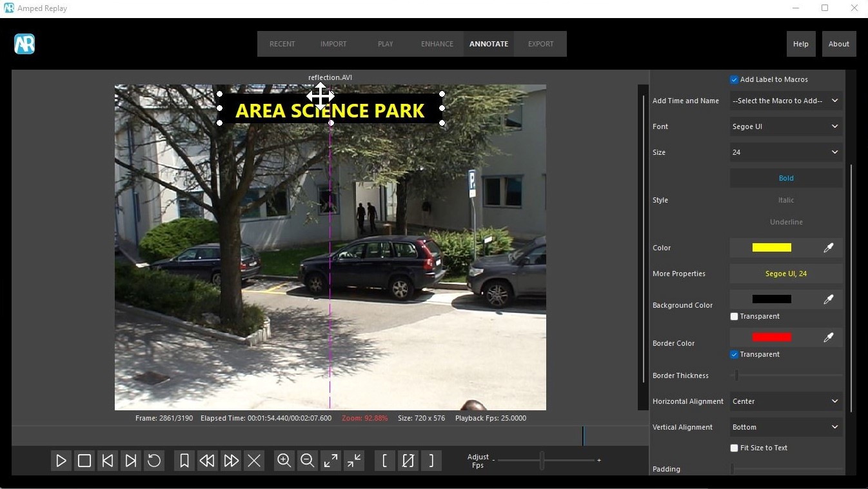Image resolution: width=868 pixels, height=489 pixels.
Task: Use the eyedropper for Border Color
Action: 829,337
